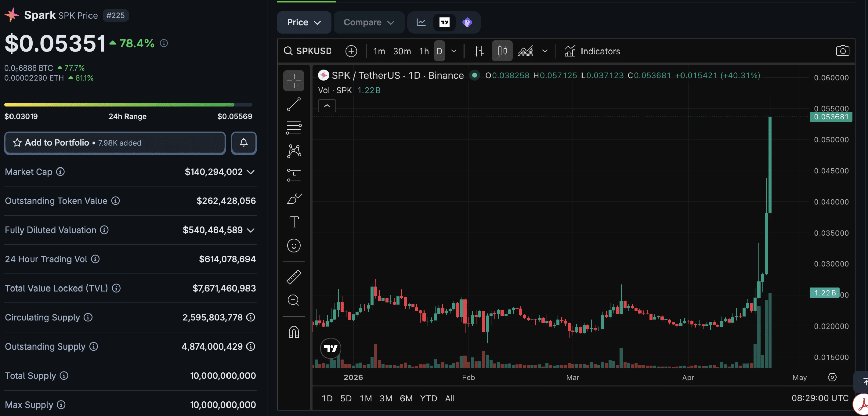Show info for Fully Diluted Valuation label
The height and width of the screenshot is (416, 868).
coord(104,230)
